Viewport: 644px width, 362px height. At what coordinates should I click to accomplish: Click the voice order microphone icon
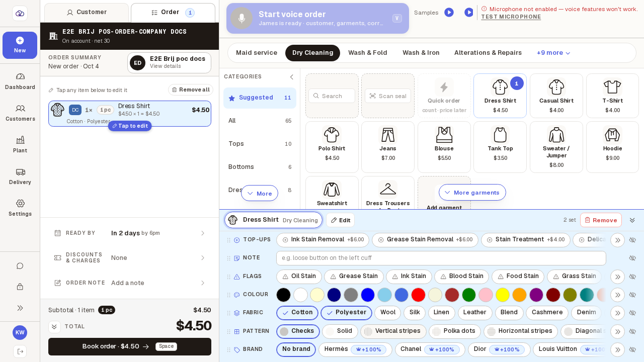(x=242, y=18)
